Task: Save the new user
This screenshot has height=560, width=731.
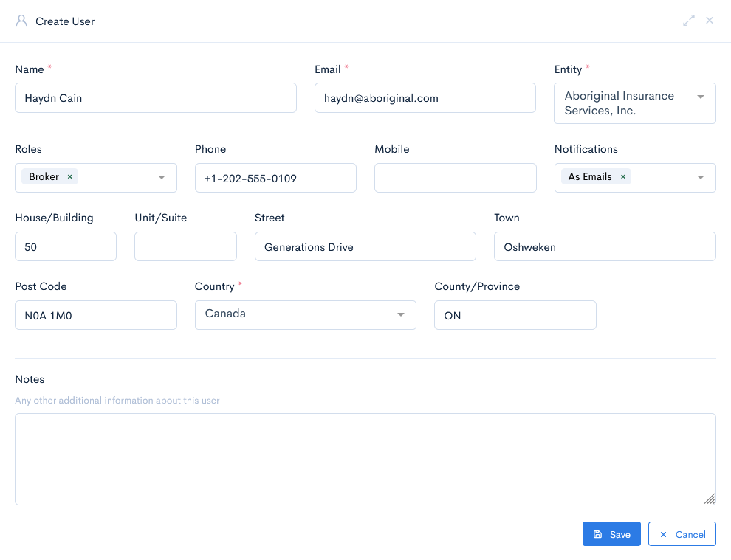Action: pos(611,534)
